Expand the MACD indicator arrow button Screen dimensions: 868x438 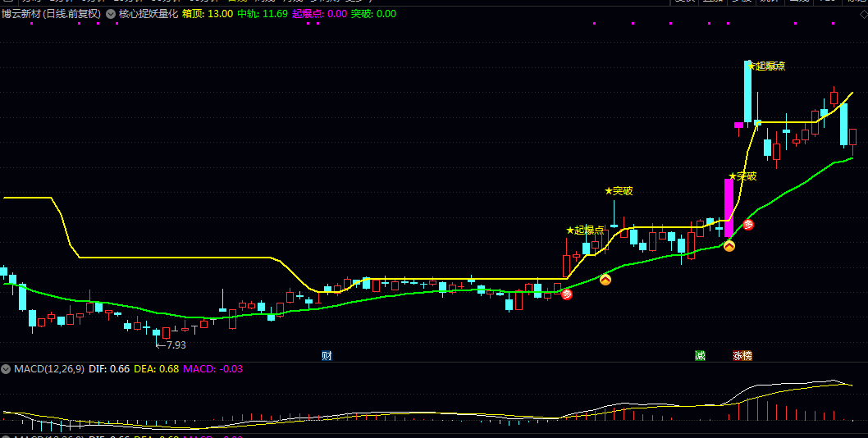click(6, 369)
